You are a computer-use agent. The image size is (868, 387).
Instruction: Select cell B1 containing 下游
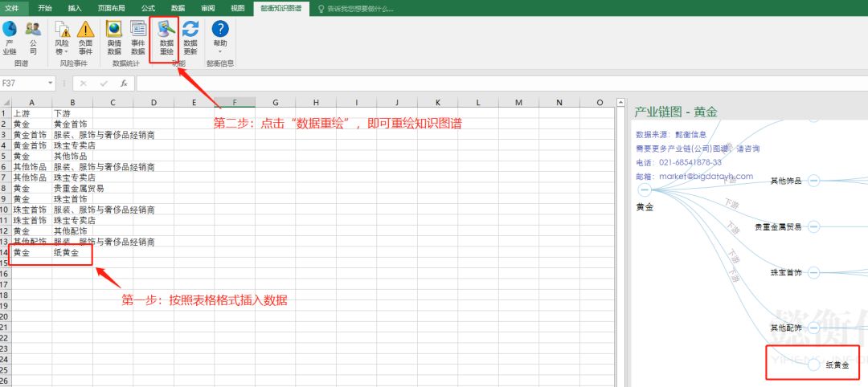click(72, 112)
